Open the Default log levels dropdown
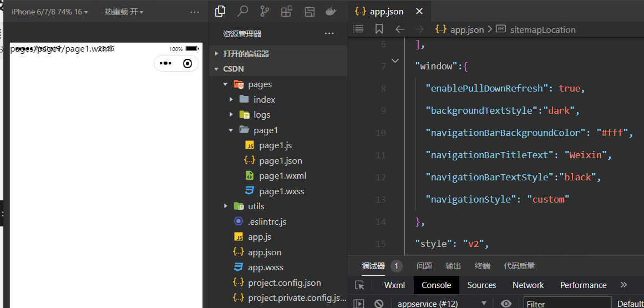The width and height of the screenshot is (644, 308). point(631,304)
